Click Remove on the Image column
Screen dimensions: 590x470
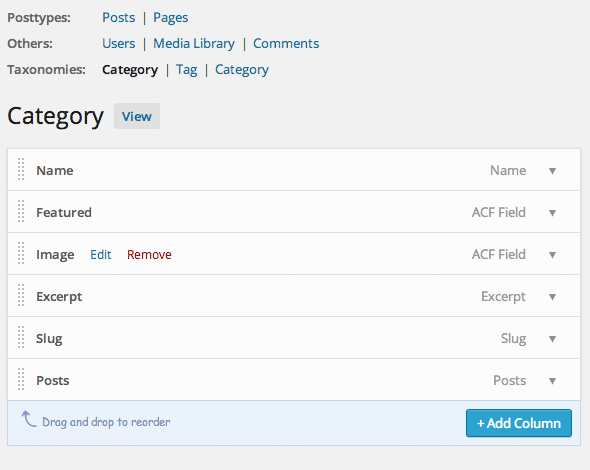(149, 255)
